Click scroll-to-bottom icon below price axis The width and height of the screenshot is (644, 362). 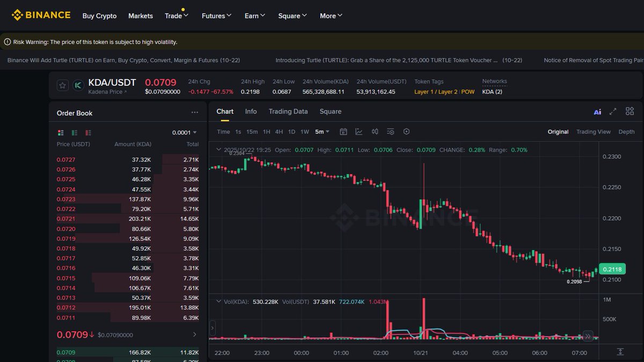620,352
